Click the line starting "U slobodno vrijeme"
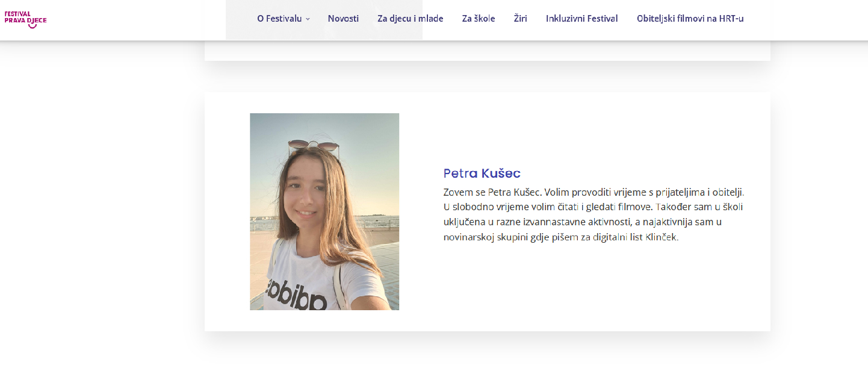868x365 pixels. point(594,207)
